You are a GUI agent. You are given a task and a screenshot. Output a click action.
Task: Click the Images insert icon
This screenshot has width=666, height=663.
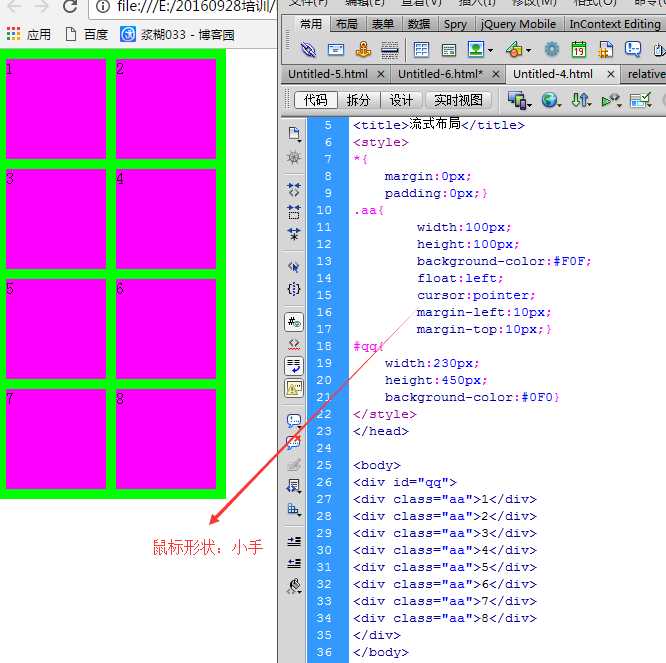tap(476, 50)
